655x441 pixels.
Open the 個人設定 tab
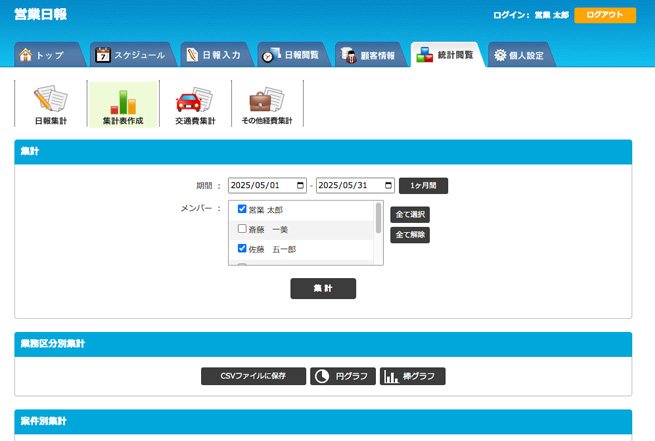(x=521, y=55)
